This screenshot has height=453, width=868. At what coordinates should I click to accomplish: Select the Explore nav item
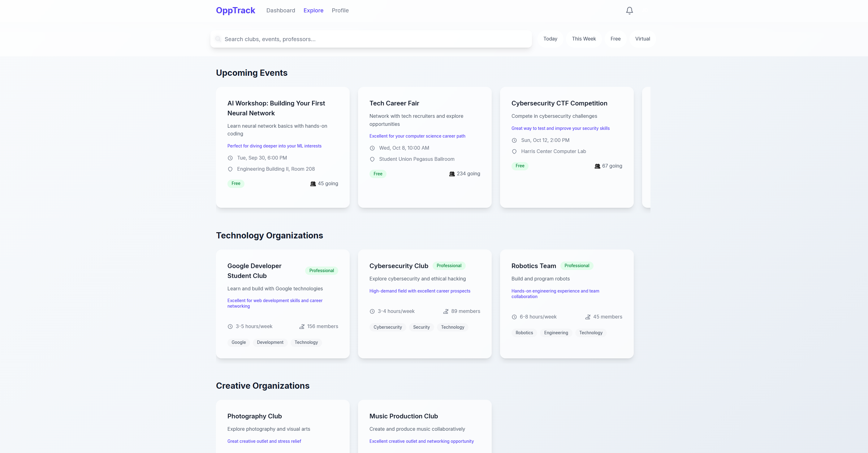point(313,11)
